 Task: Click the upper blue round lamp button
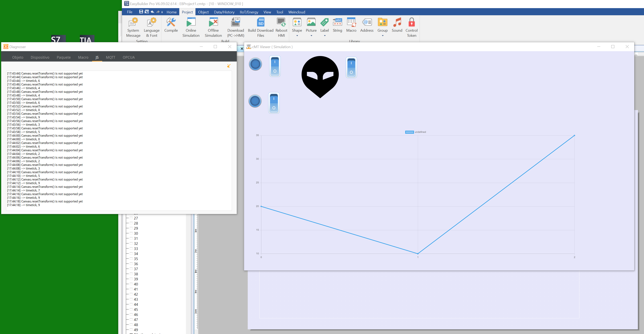point(255,64)
